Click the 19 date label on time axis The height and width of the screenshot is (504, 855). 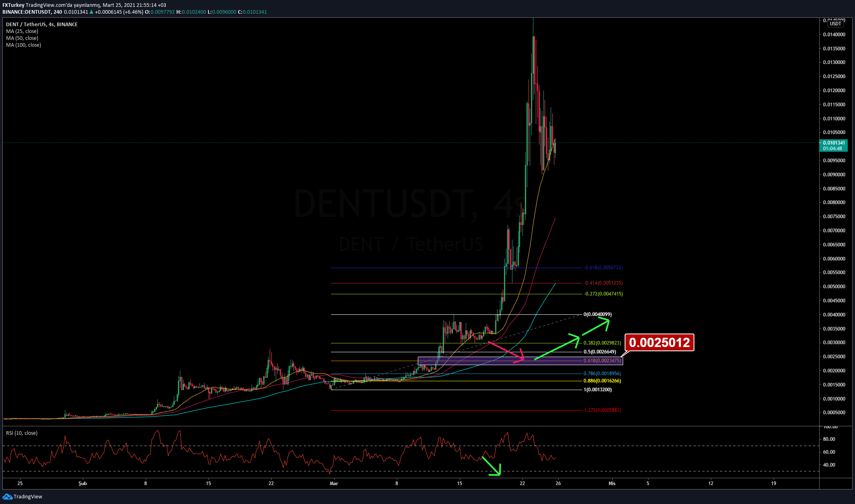[x=774, y=483]
